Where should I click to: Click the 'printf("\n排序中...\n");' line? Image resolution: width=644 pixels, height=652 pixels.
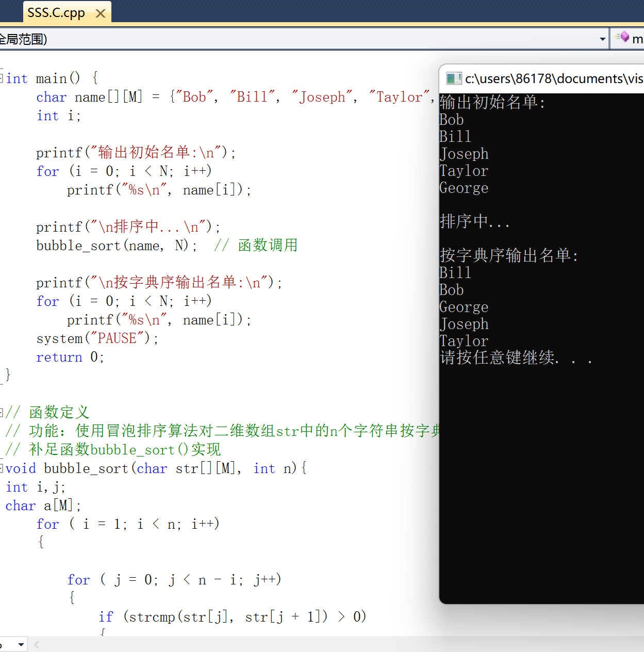coord(128,227)
